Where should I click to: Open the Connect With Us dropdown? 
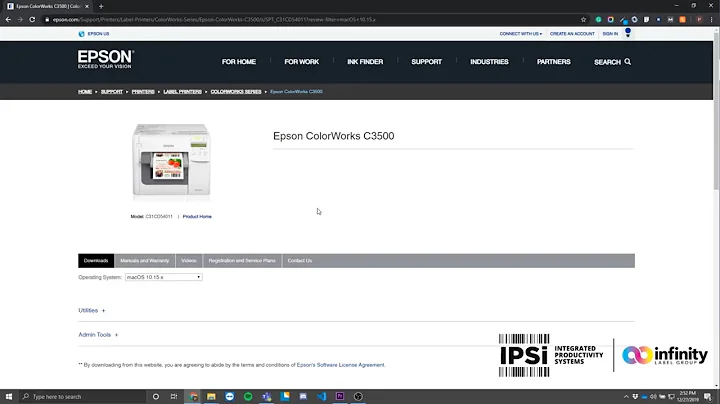[x=521, y=34]
